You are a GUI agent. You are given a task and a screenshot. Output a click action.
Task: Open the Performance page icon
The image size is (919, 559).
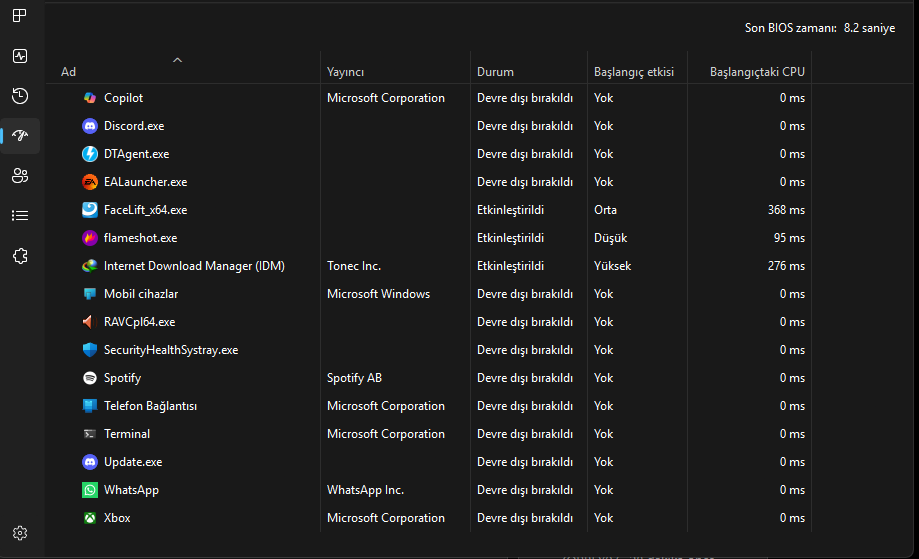pyautogui.click(x=20, y=56)
